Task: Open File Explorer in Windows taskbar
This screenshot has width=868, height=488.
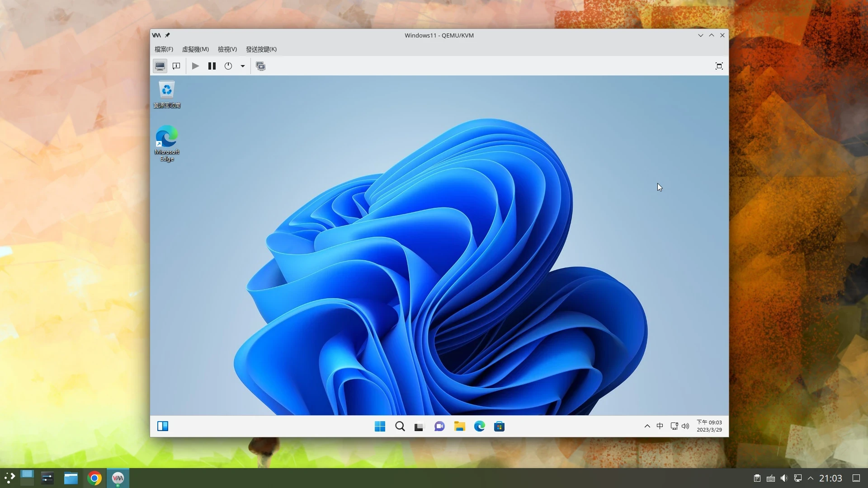Action: point(459,426)
